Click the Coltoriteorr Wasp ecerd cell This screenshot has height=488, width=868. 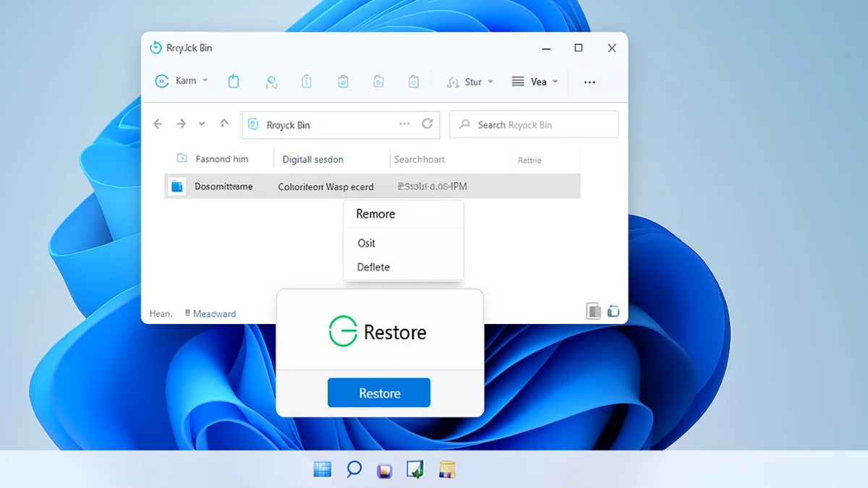[x=326, y=187]
